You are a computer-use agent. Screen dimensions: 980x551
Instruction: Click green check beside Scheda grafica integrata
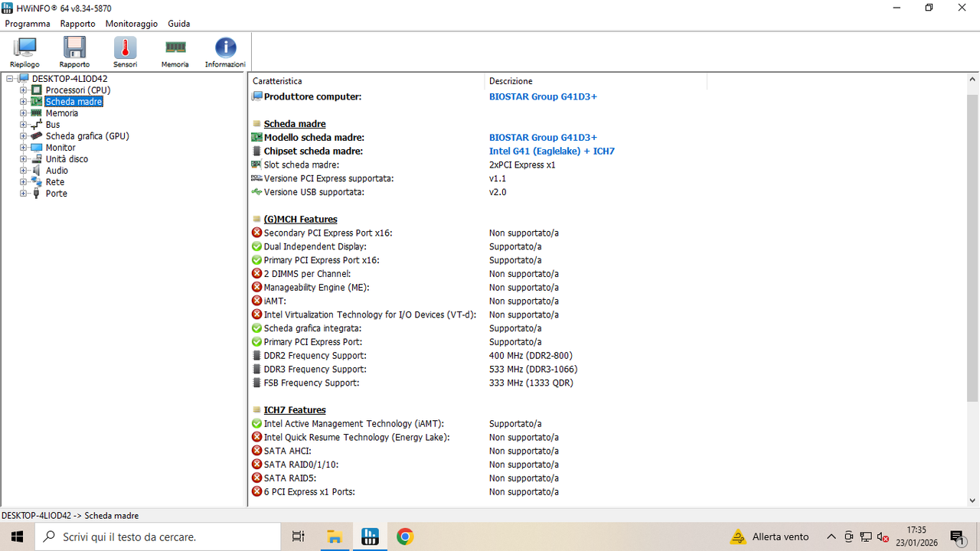point(256,328)
